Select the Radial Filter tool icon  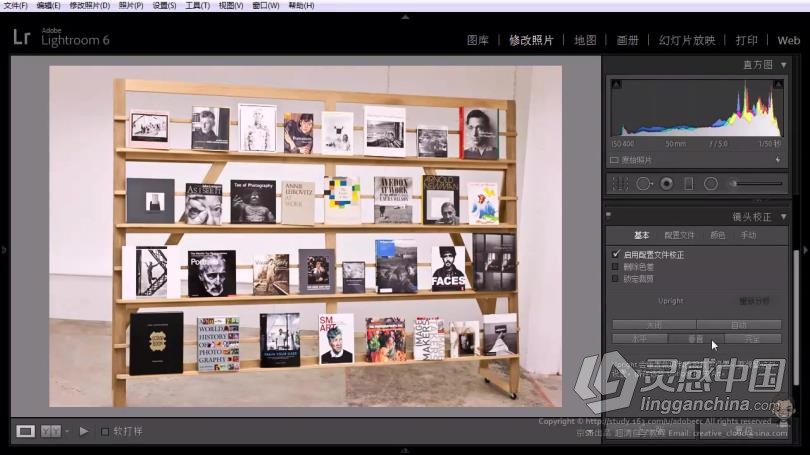coord(711,184)
